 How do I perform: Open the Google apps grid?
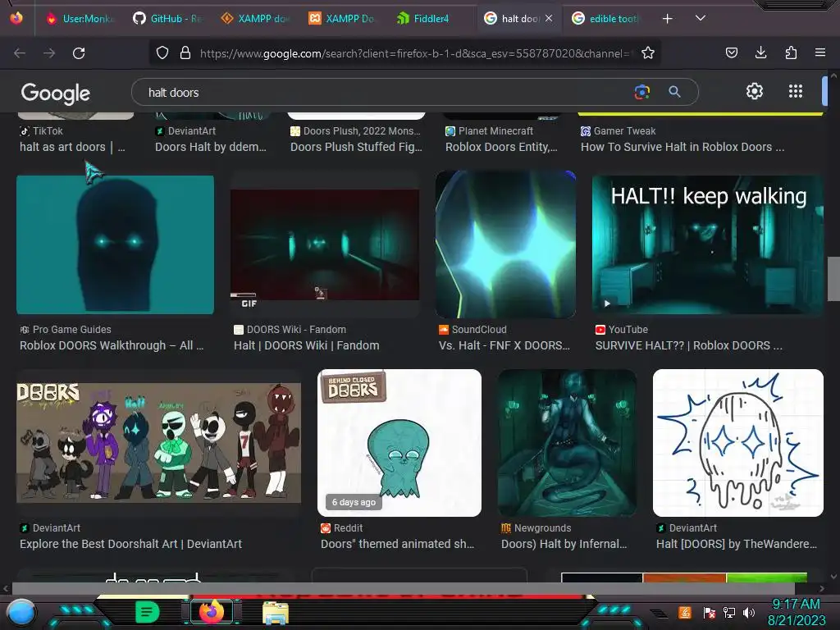pyautogui.click(x=796, y=92)
